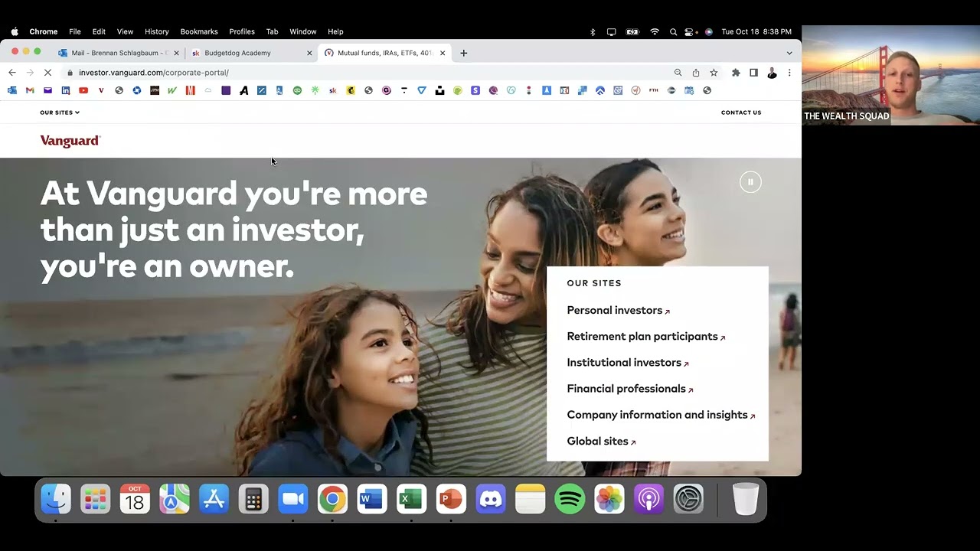Viewport: 980px width, 551px height.
Task: Open the FTH bookmark
Action: (x=653, y=90)
